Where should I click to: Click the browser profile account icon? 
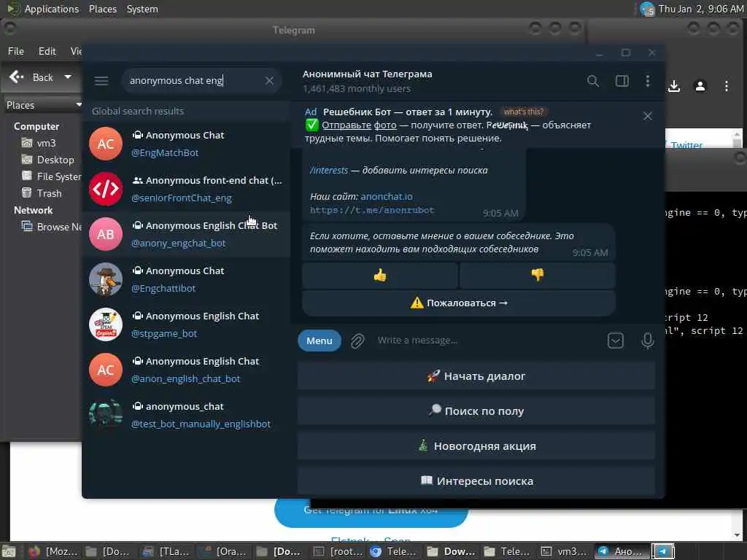[x=700, y=86]
